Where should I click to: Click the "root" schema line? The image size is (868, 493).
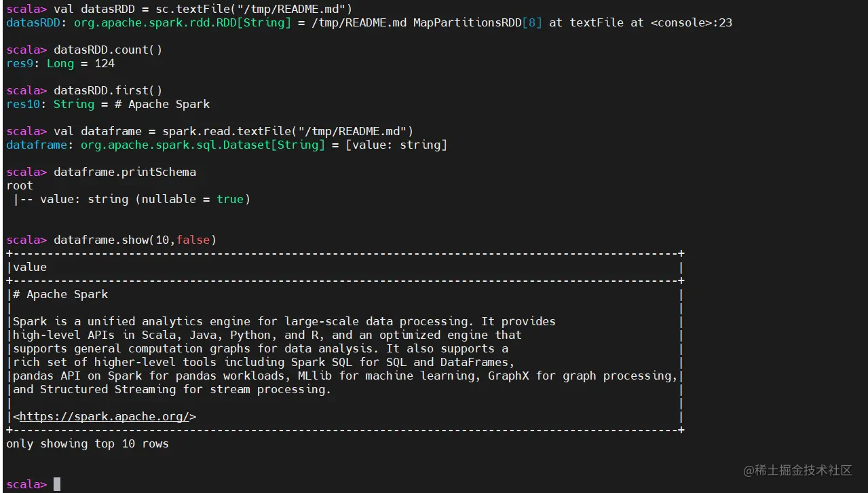(x=20, y=185)
